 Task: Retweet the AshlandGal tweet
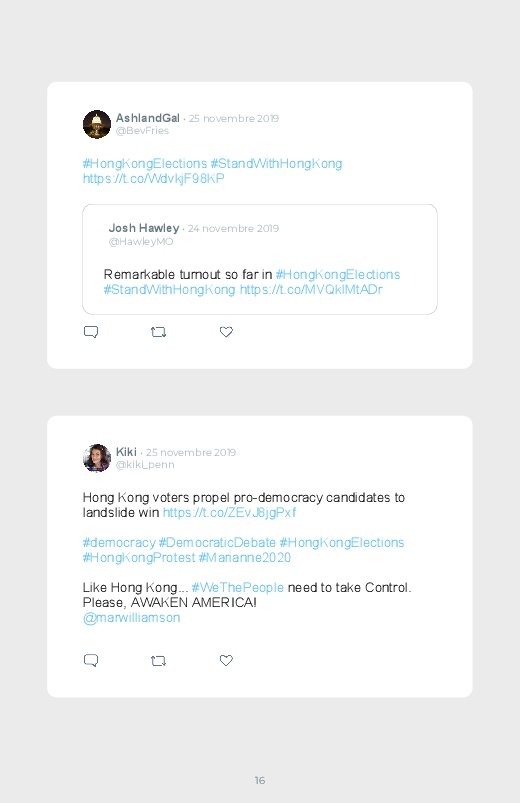(158, 332)
